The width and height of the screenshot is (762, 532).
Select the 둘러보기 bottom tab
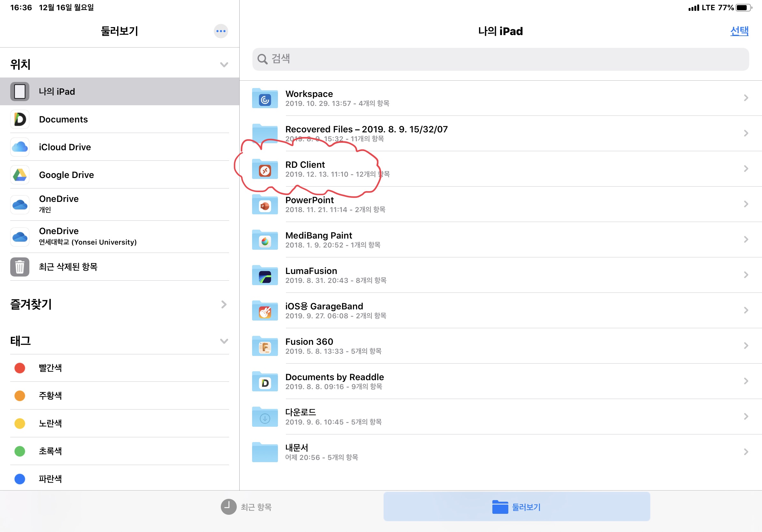pos(516,507)
